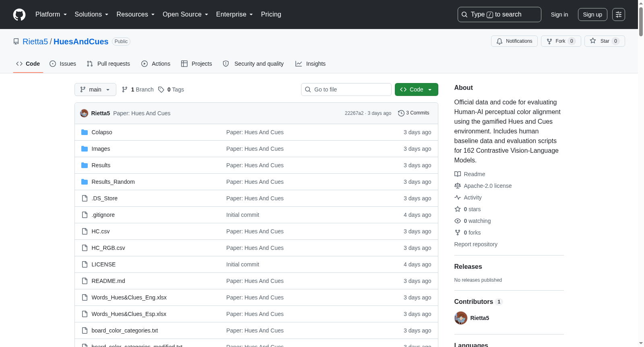Click the Sign up button
Image resolution: width=644 pixels, height=347 pixels.
pos(592,15)
